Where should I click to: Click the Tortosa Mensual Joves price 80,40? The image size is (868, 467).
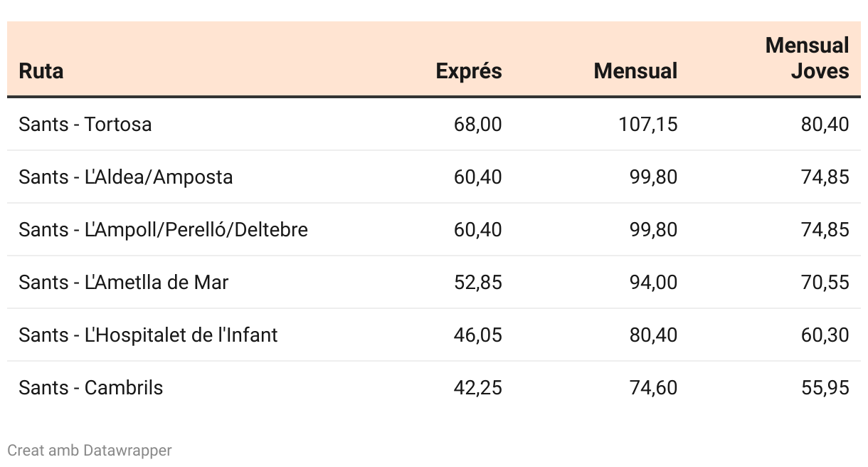tap(825, 125)
